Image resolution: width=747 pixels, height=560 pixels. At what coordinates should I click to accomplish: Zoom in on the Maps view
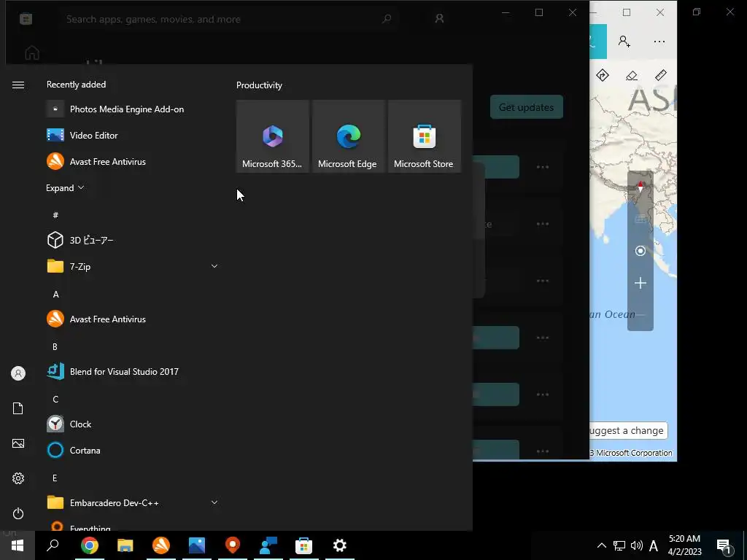pos(640,283)
